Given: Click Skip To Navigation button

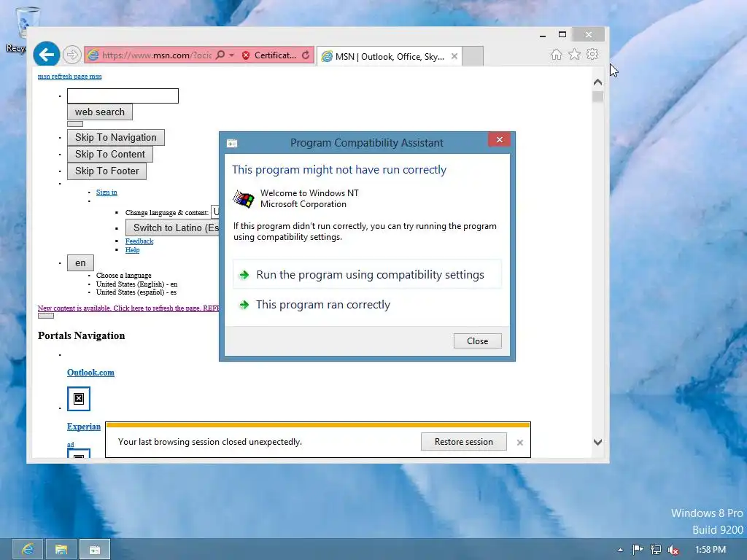Looking at the screenshot, I should coord(116,138).
